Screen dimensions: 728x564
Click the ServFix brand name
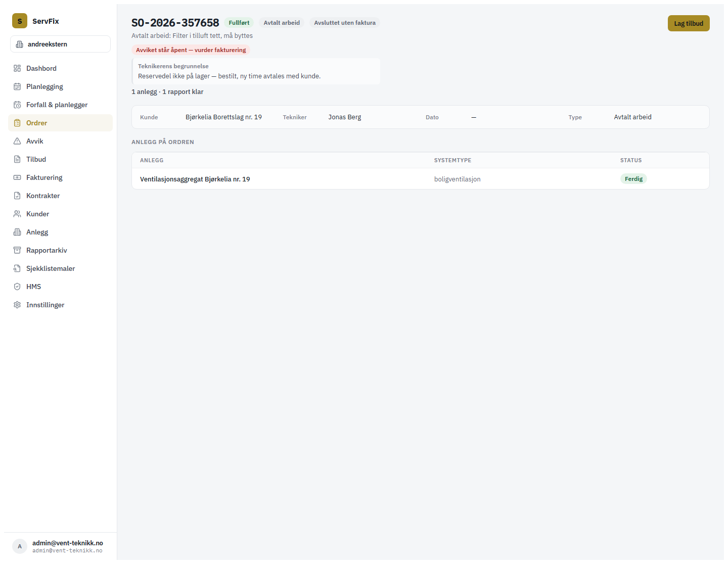pos(45,21)
